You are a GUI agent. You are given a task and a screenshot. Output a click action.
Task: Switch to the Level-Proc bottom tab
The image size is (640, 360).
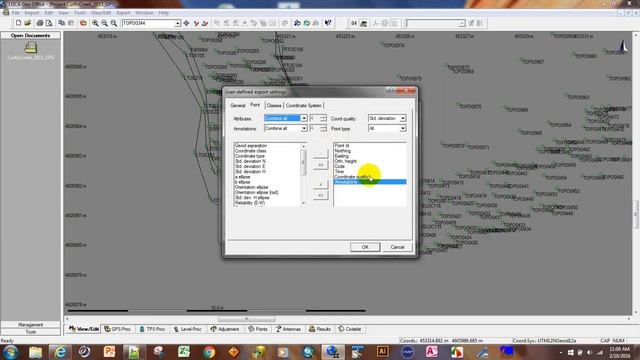point(187,329)
